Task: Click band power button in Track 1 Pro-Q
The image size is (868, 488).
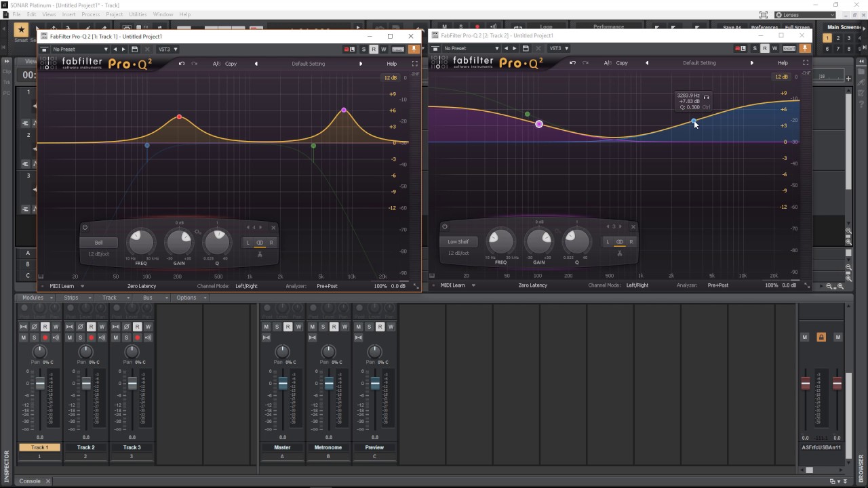Action: coord(85,228)
